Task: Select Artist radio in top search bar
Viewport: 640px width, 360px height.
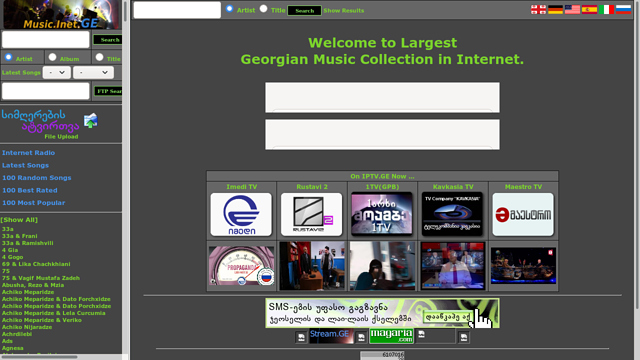Action: (x=229, y=9)
